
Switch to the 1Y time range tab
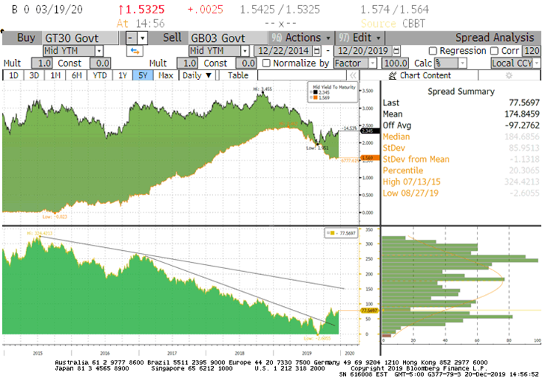(122, 75)
